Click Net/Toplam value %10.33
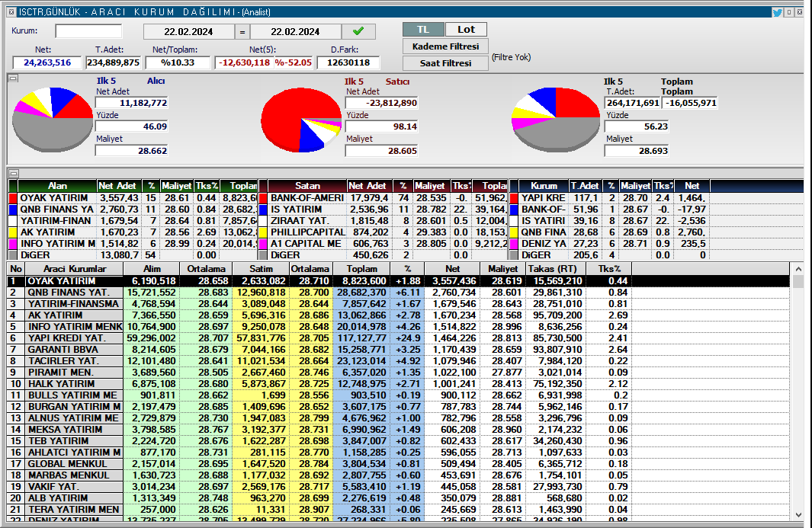 (178, 62)
